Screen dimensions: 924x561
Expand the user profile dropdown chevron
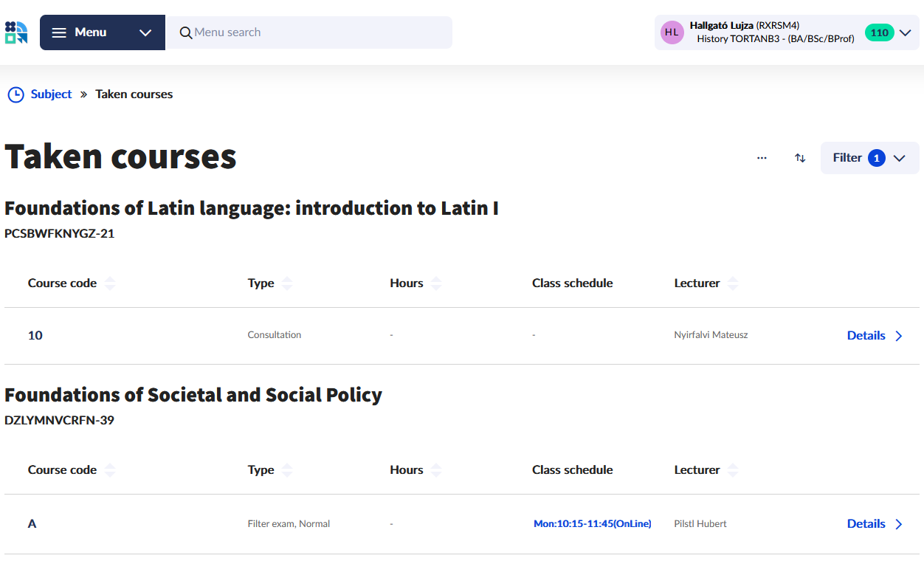tap(906, 32)
